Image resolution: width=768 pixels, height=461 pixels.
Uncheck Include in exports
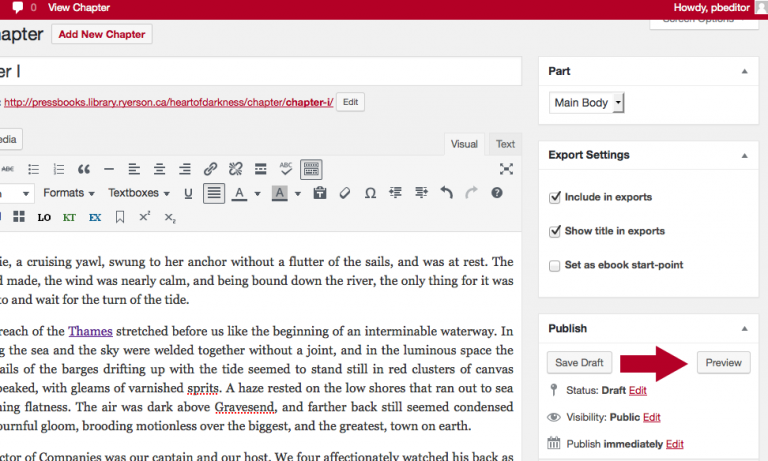click(x=555, y=198)
